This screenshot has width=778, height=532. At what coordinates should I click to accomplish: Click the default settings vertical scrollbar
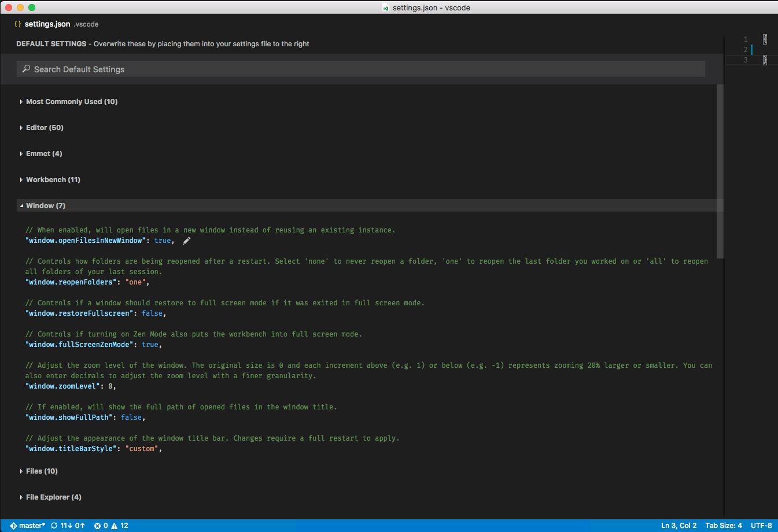point(720,171)
